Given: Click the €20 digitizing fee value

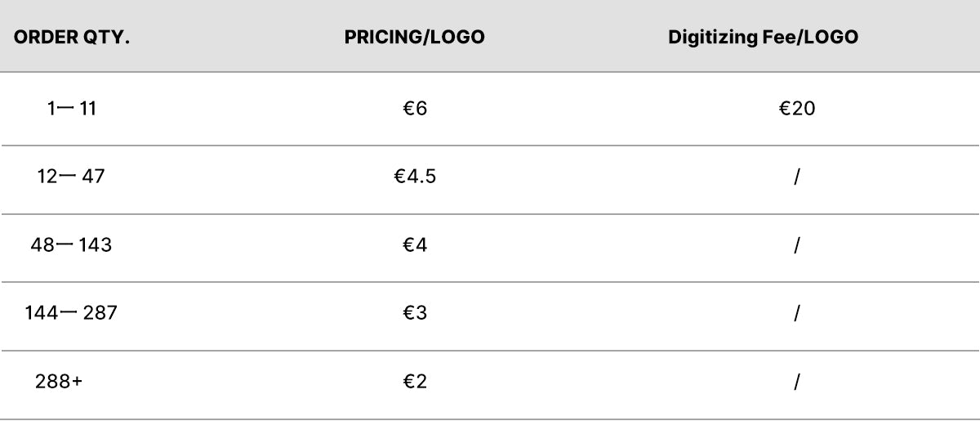Looking at the screenshot, I should (796, 108).
